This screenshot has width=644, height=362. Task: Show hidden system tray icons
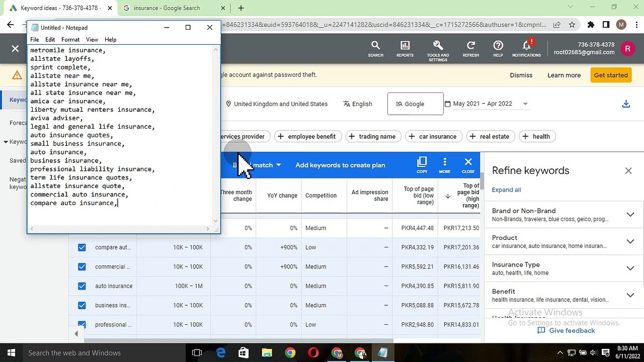[560, 353]
